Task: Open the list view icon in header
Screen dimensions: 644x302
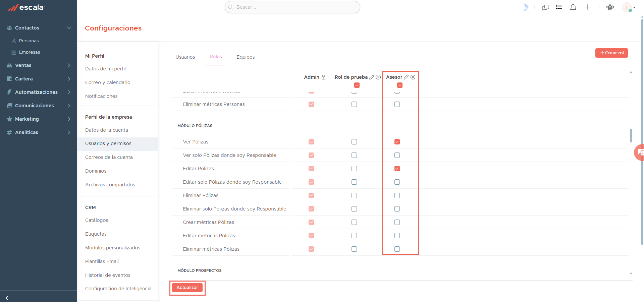Action: coord(559,7)
